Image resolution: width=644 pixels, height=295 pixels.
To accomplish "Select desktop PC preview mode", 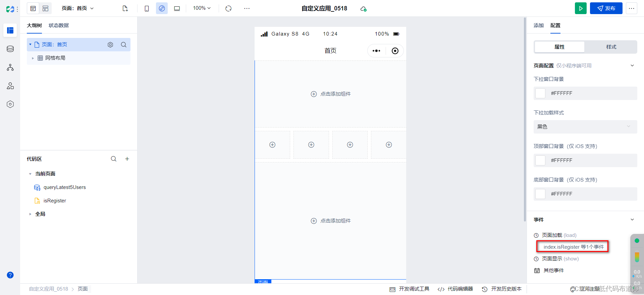I will tap(177, 8).
